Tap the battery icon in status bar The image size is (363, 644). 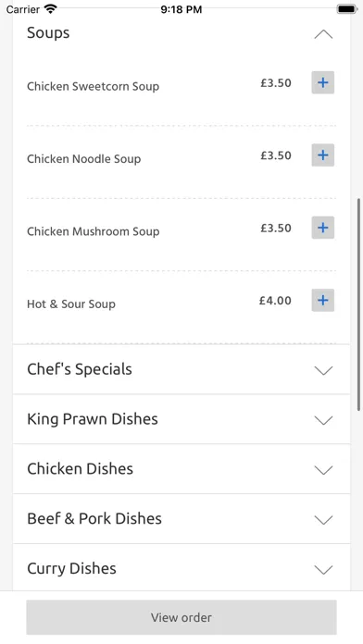tap(346, 9)
